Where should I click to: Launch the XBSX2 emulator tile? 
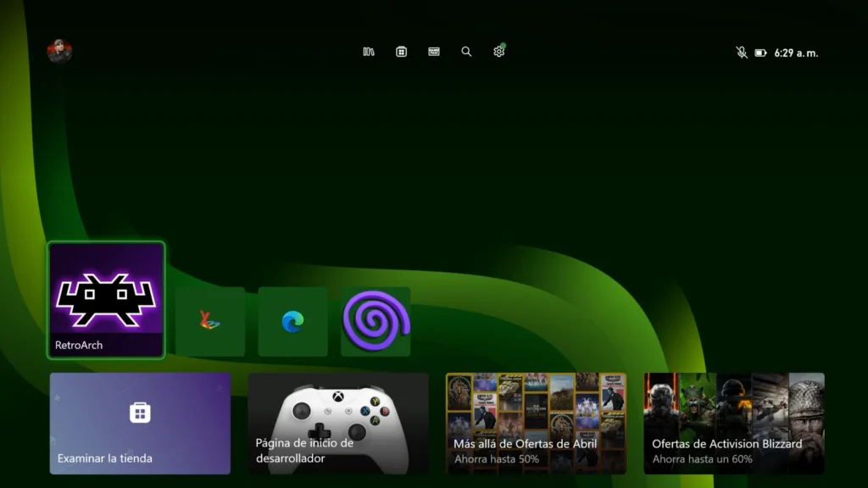coord(210,321)
